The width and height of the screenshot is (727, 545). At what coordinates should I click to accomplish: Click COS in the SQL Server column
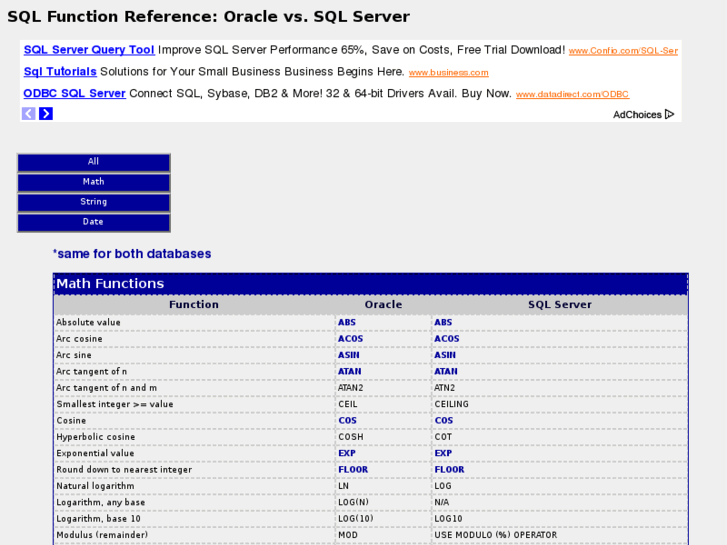[x=444, y=420]
